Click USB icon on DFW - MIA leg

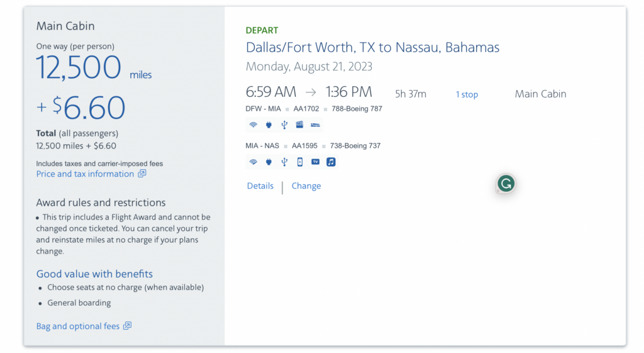pos(284,125)
